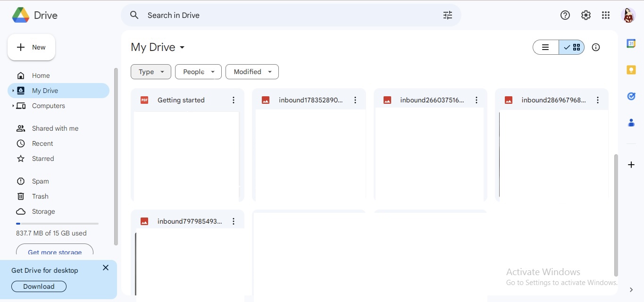The image size is (644, 302).
Task: Open Trash folder
Action: pos(59,196)
